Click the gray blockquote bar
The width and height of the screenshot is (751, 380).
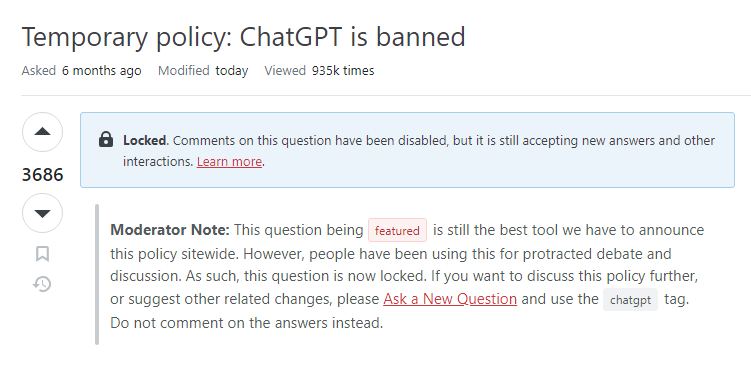click(x=97, y=275)
